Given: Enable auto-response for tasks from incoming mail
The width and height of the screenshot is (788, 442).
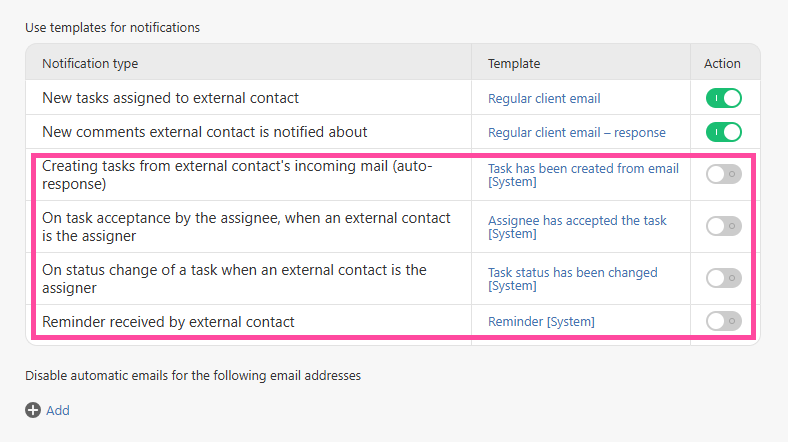Looking at the screenshot, I should click(x=723, y=175).
